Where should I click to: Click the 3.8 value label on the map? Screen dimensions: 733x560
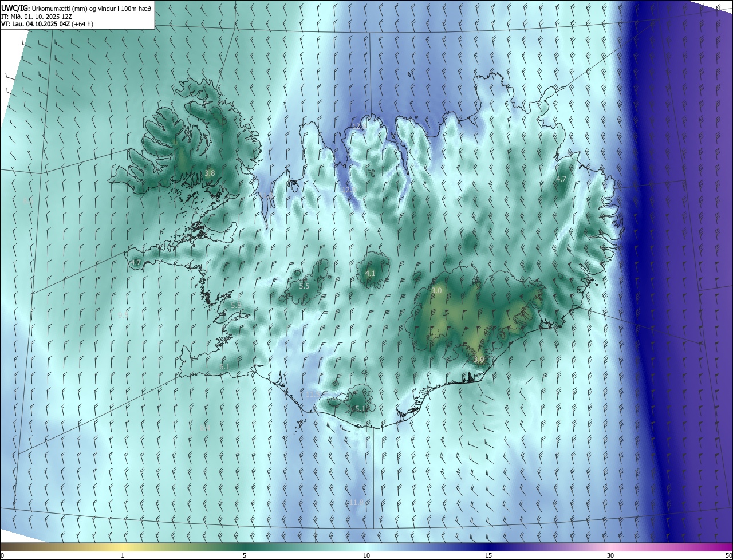tap(210, 173)
